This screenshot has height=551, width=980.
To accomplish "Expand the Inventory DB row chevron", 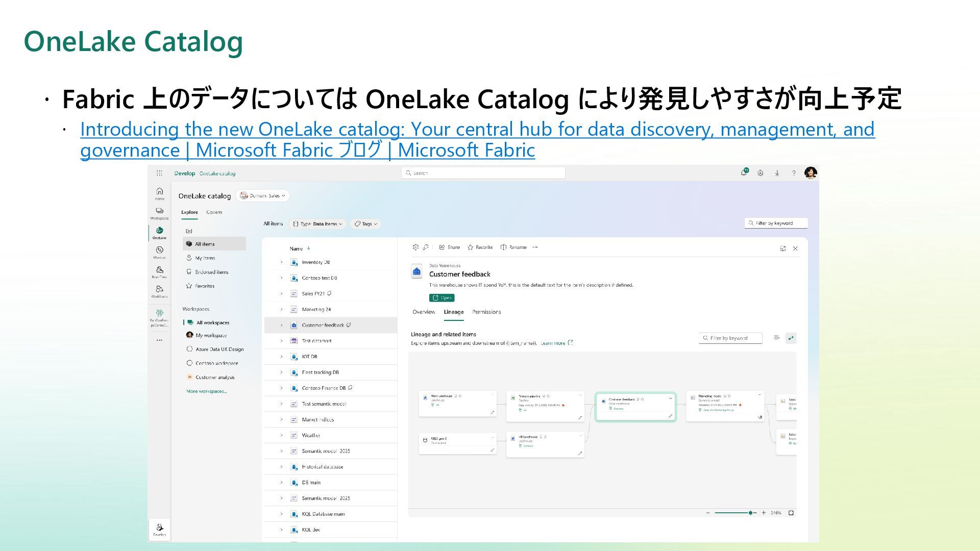I will 281,262.
